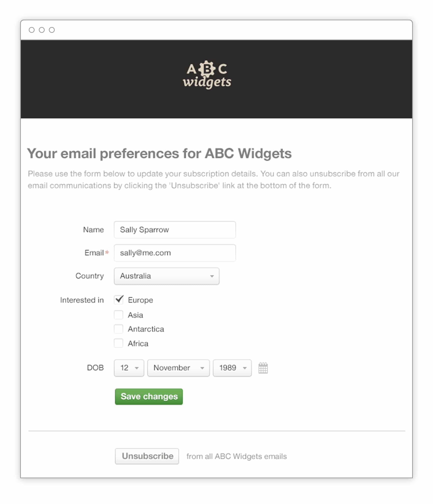433x504 pixels.
Task: Click the page heading about email preferences
Action: pyautogui.click(x=159, y=154)
